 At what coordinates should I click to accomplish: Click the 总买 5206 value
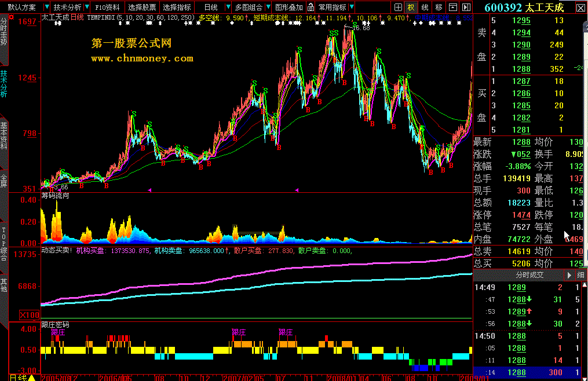click(521, 263)
